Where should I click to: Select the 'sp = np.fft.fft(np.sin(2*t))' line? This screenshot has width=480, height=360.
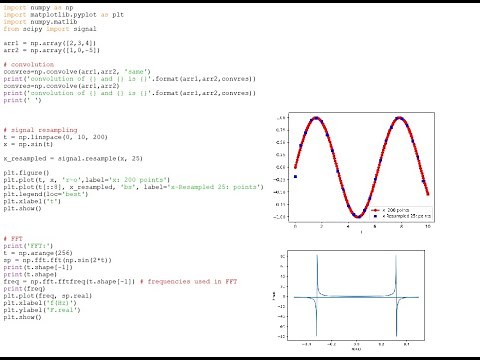click(58, 260)
